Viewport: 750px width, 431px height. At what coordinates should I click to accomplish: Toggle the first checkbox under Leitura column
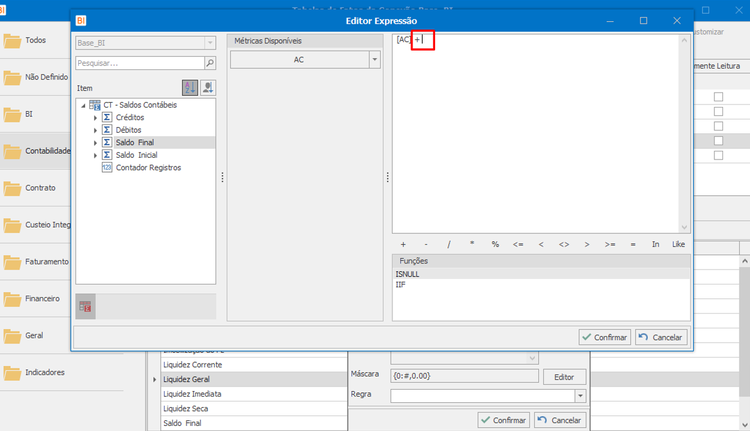pyautogui.click(x=718, y=97)
